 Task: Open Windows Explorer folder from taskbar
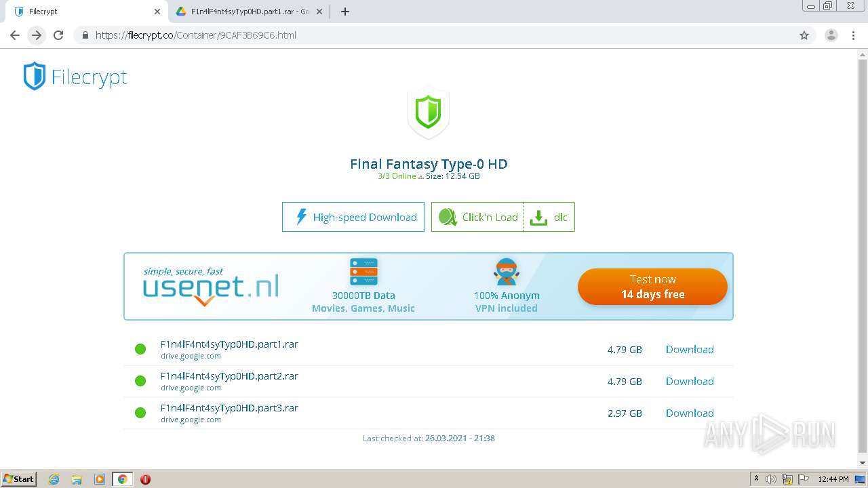(x=77, y=479)
